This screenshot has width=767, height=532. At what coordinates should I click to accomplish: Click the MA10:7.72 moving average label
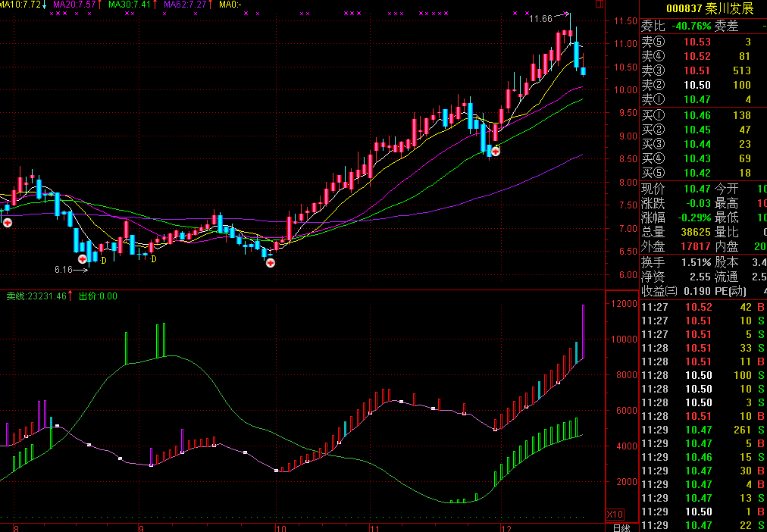point(20,5)
